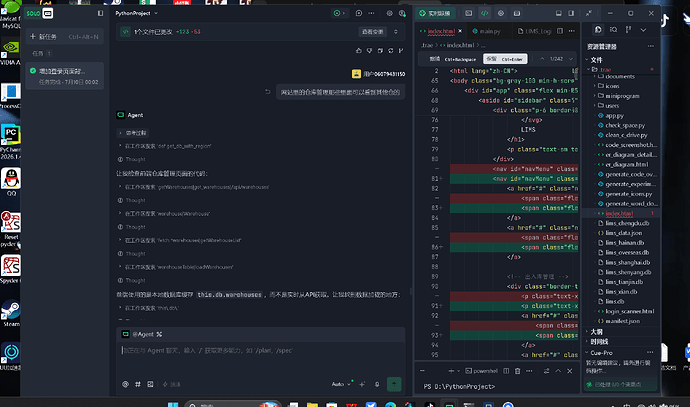Click the 新任务 new task button
The width and height of the screenshot is (690, 407).
click(65, 37)
